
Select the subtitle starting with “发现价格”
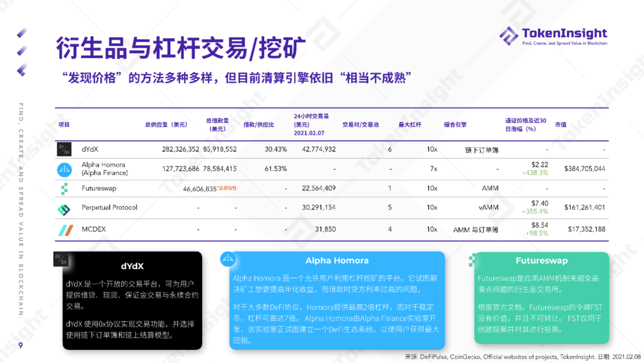pos(236,77)
